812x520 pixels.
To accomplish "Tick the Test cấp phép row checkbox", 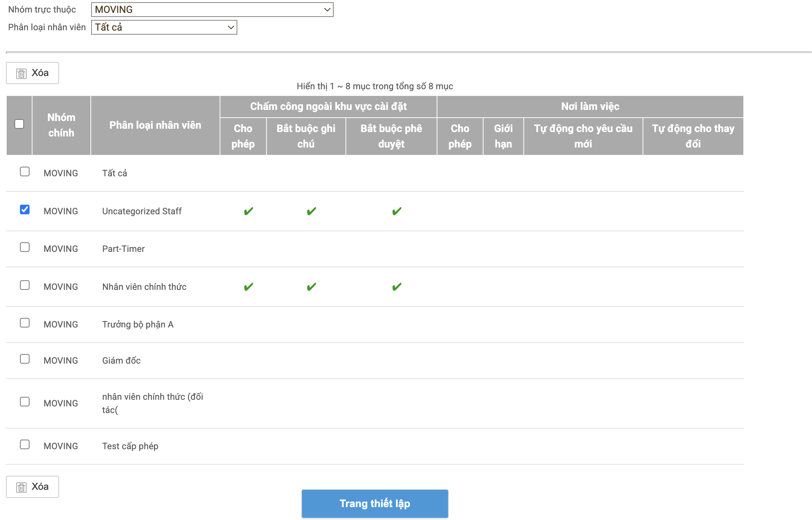I will click(25, 444).
